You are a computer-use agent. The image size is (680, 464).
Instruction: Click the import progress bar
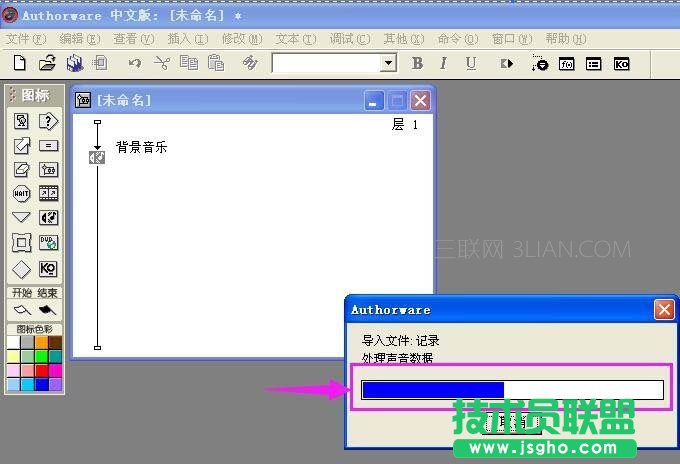(x=512, y=390)
